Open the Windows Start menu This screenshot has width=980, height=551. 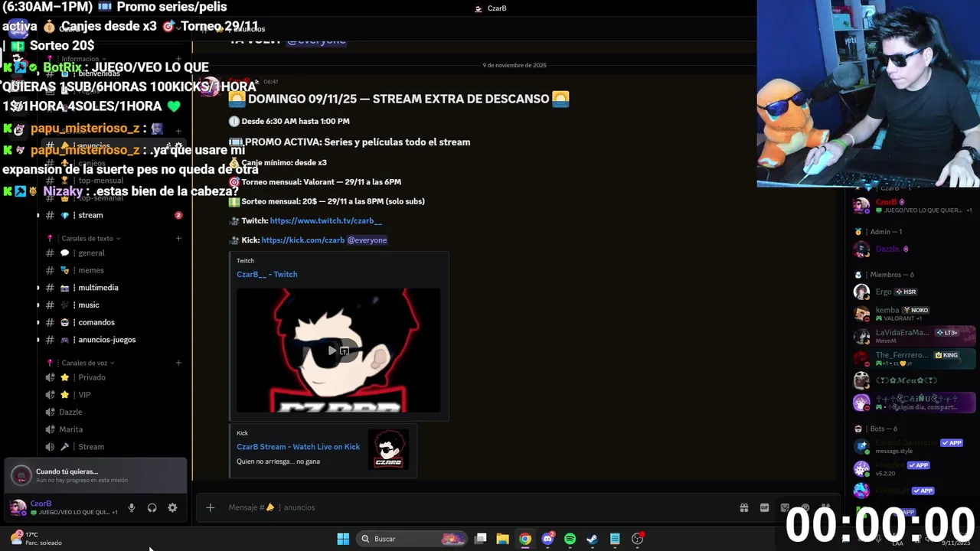click(343, 539)
